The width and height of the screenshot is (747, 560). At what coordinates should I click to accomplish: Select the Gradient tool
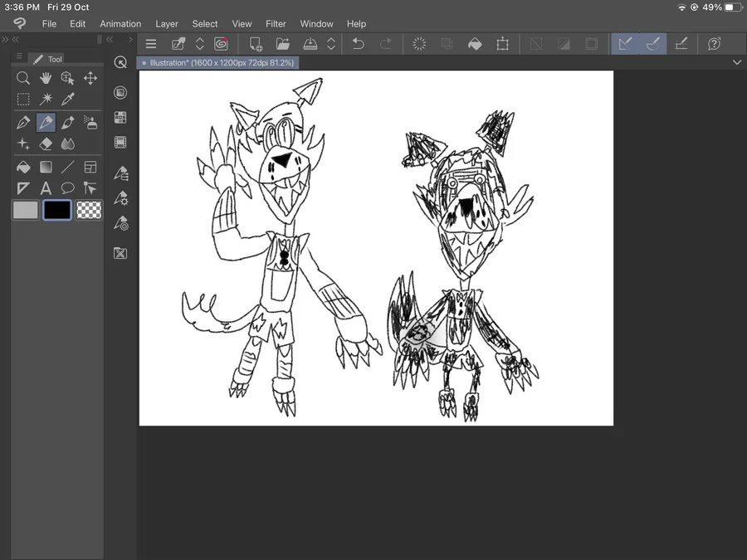pyautogui.click(x=46, y=167)
